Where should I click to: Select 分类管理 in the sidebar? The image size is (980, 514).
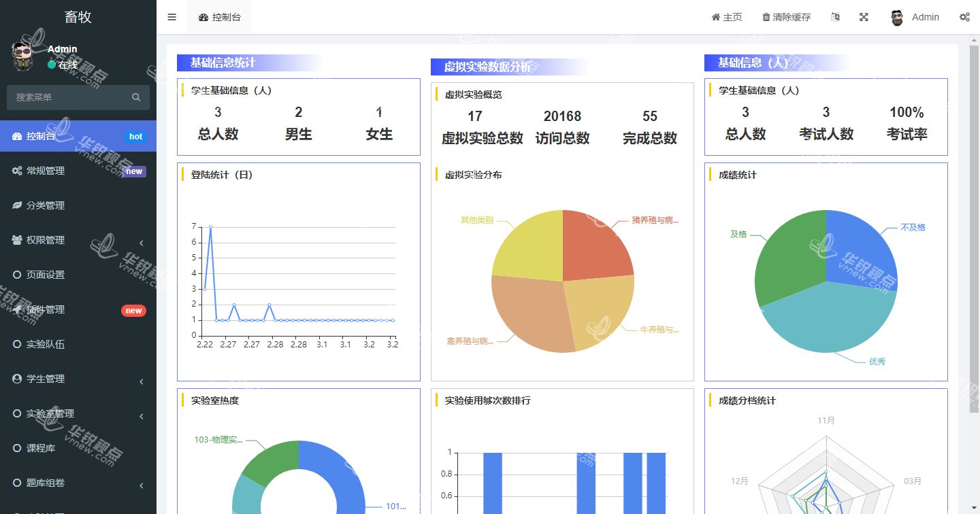pyautogui.click(x=78, y=205)
